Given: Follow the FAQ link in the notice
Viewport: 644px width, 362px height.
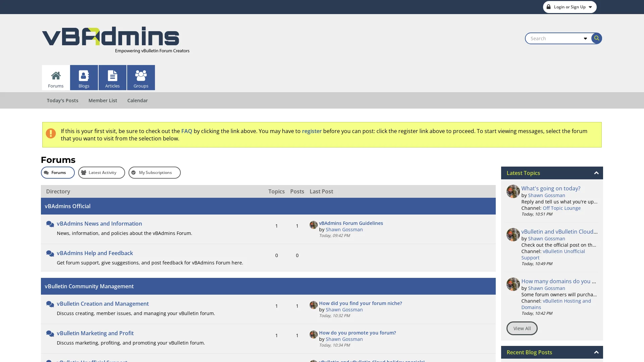Looking at the screenshot, I should coord(186,131).
